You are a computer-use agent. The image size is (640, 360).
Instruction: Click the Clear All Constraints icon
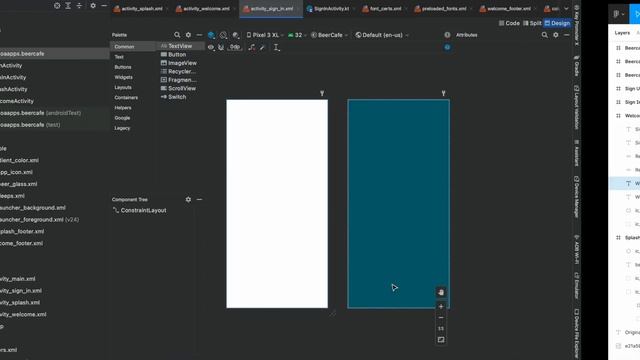tap(252, 47)
